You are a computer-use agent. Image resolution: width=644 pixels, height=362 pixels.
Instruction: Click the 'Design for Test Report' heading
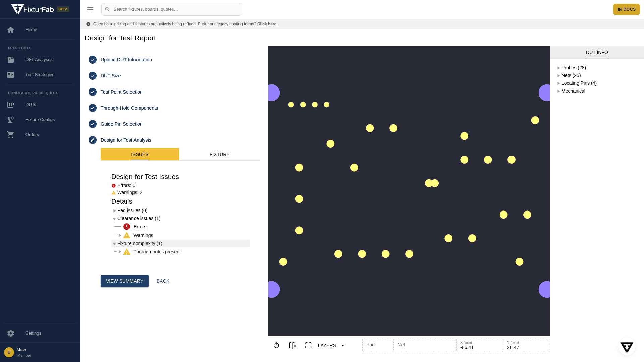[120, 38]
